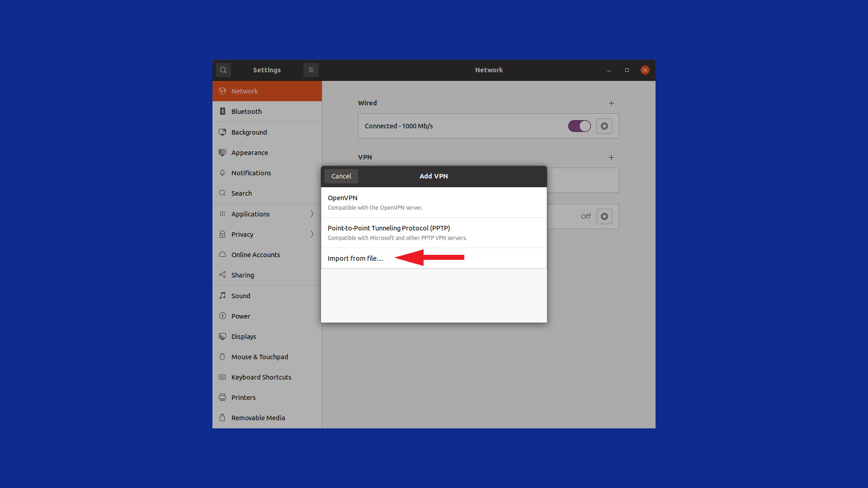
Task: Click the Online Accounts cloud icon
Action: click(222, 254)
